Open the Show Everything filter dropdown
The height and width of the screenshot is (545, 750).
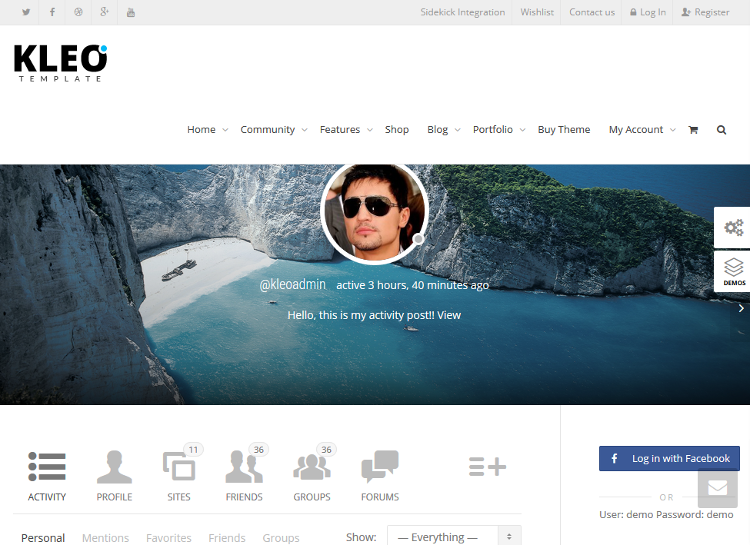(454, 537)
